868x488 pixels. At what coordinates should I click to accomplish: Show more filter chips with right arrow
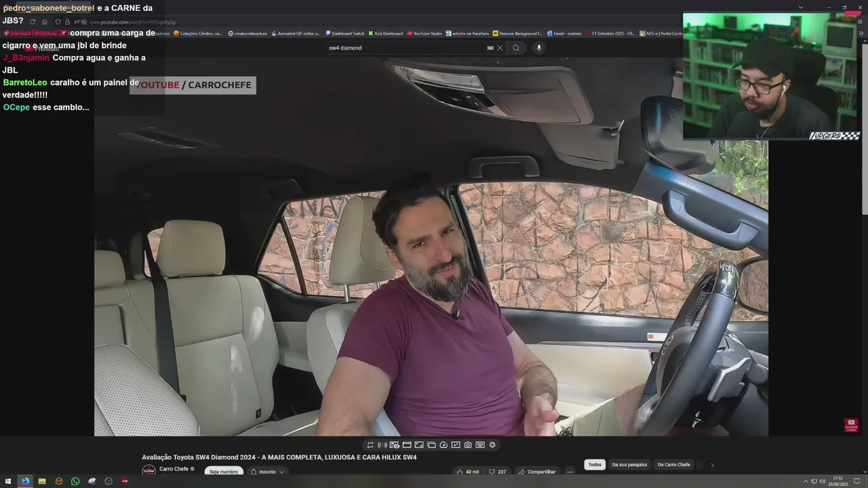tap(712, 465)
